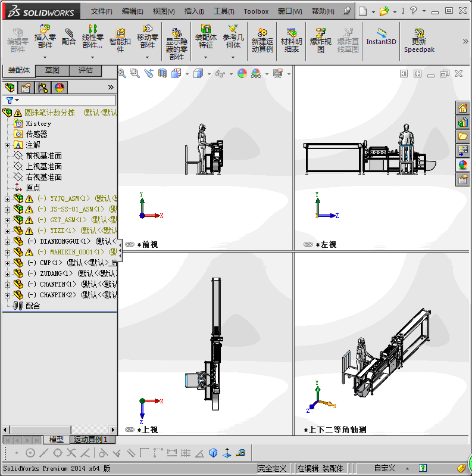The height and width of the screenshot is (476, 472).
Task: Expand the YYJQ_ASM<1> tree node
Action: (7, 199)
